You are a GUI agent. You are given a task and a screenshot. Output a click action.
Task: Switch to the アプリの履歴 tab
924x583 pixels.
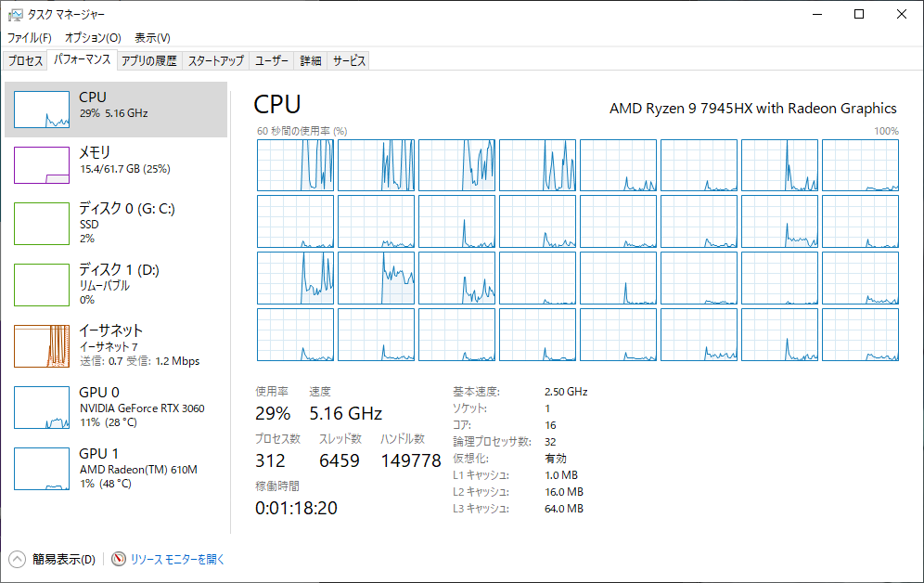(149, 60)
